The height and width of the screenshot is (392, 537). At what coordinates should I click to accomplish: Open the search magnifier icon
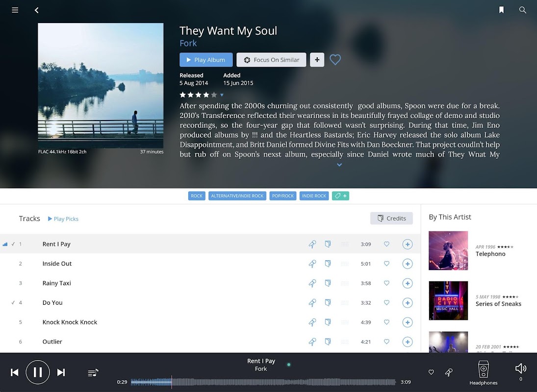(523, 10)
